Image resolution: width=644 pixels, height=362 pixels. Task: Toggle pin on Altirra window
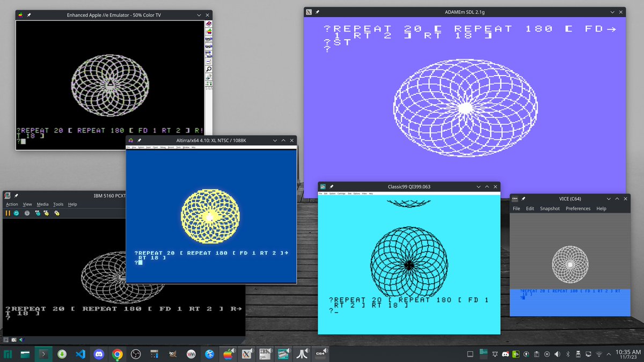point(138,141)
